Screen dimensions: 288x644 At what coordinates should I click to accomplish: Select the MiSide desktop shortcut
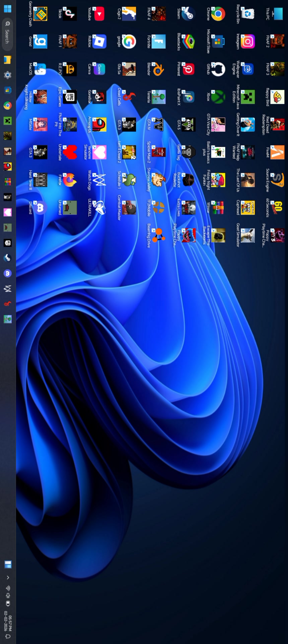click(40, 124)
